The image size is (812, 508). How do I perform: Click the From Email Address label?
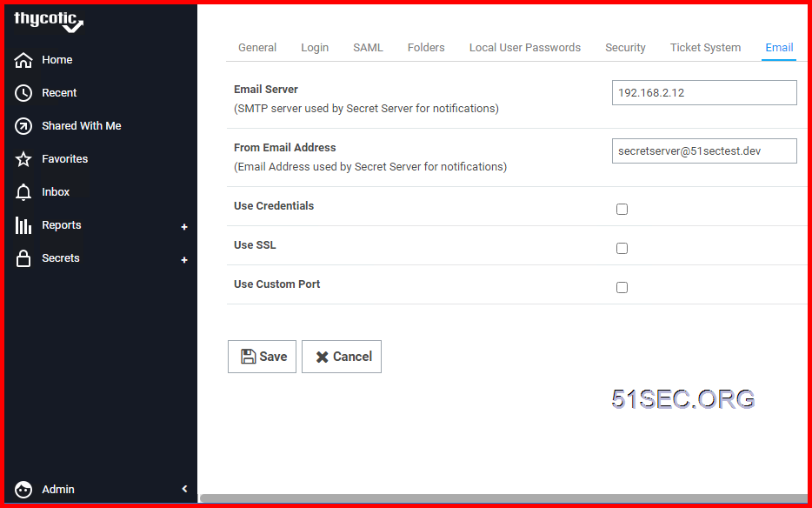[x=285, y=148]
